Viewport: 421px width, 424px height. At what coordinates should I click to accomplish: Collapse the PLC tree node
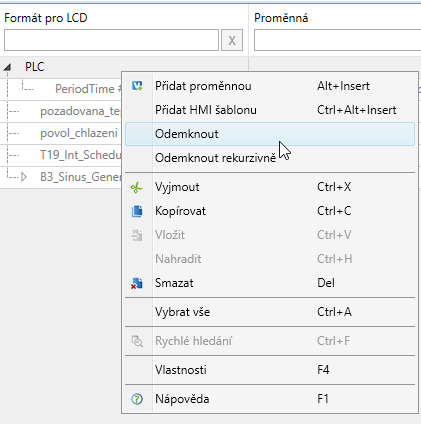point(7,68)
